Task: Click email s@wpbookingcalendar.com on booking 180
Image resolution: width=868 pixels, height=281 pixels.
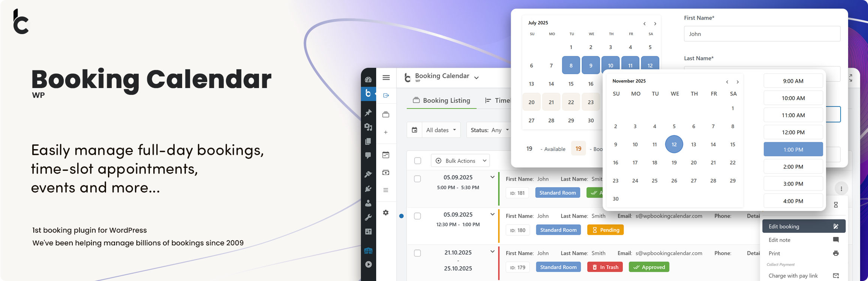Action: (669, 216)
